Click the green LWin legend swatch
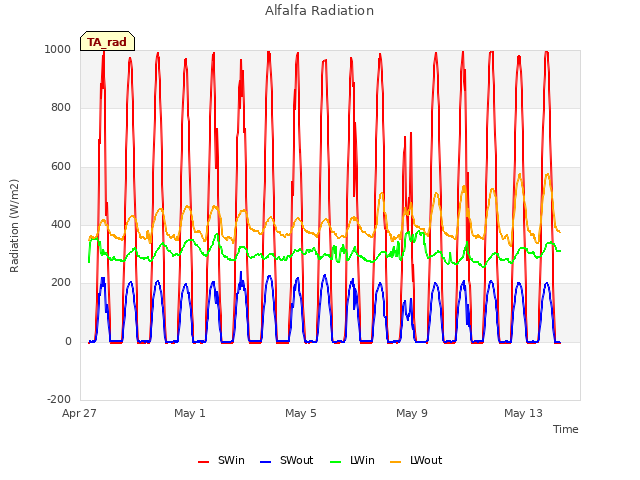Viewport: 640px width, 480px height. pyautogui.click(x=336, y=462)
